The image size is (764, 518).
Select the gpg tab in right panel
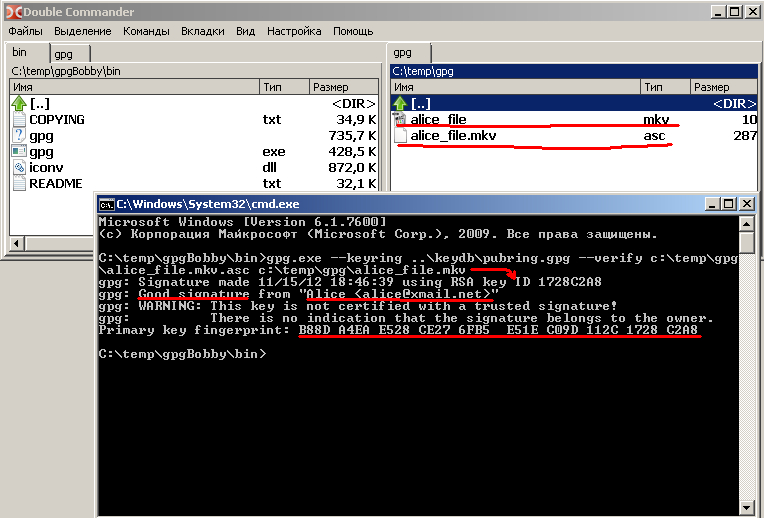[x=403, y=53]
